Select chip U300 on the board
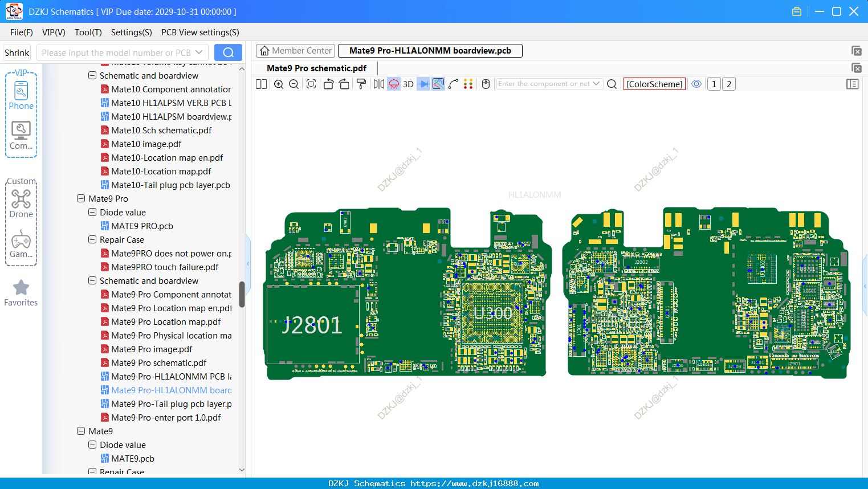The width and height of the screenshot is (868, 489). (x=493, y=313)
